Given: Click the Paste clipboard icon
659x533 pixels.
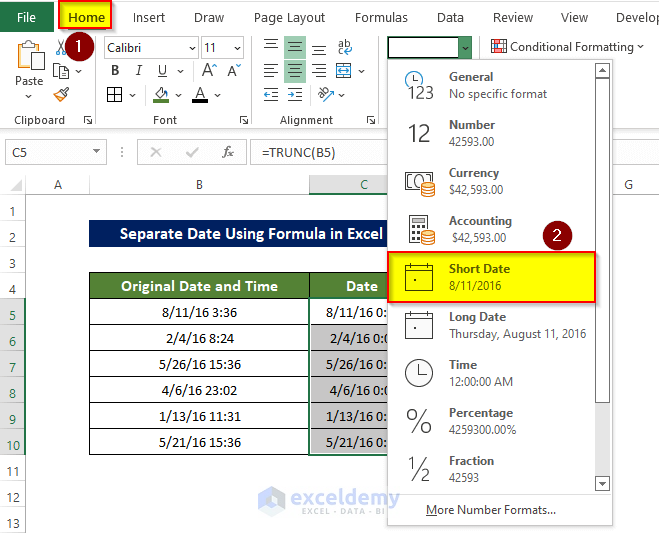Looking at the screenshot, I should [30, 55].
